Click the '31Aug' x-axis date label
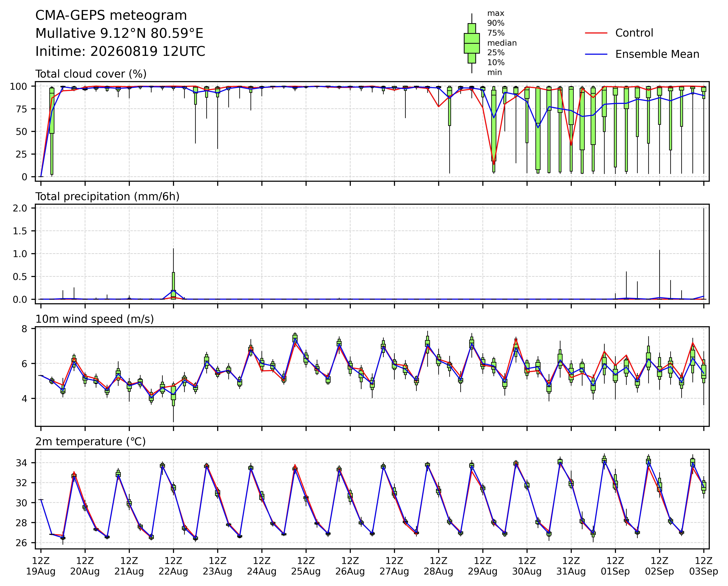Screen dimensions: 728x586 click(571, 572)
